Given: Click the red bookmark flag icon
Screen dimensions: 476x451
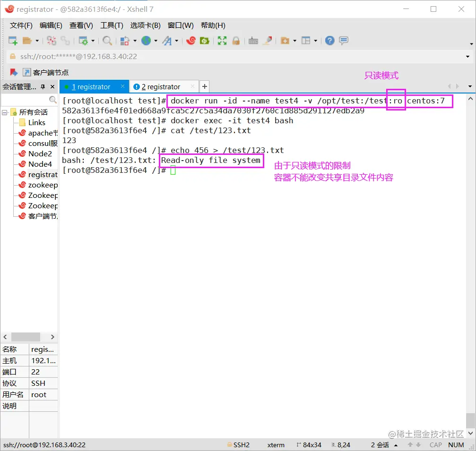Looking at the screenshot, I should (x=13, y=72).
